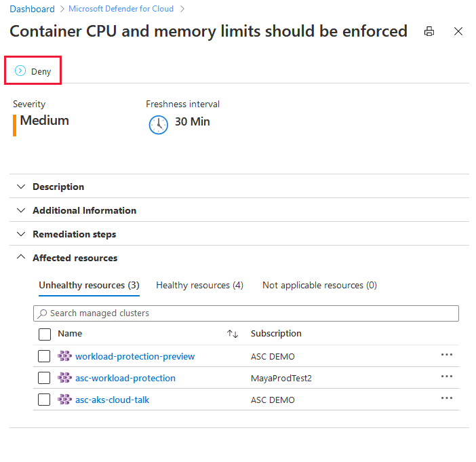Click the Deny arrow circle icon
476x462 pixels.
(x=20, y=71)
